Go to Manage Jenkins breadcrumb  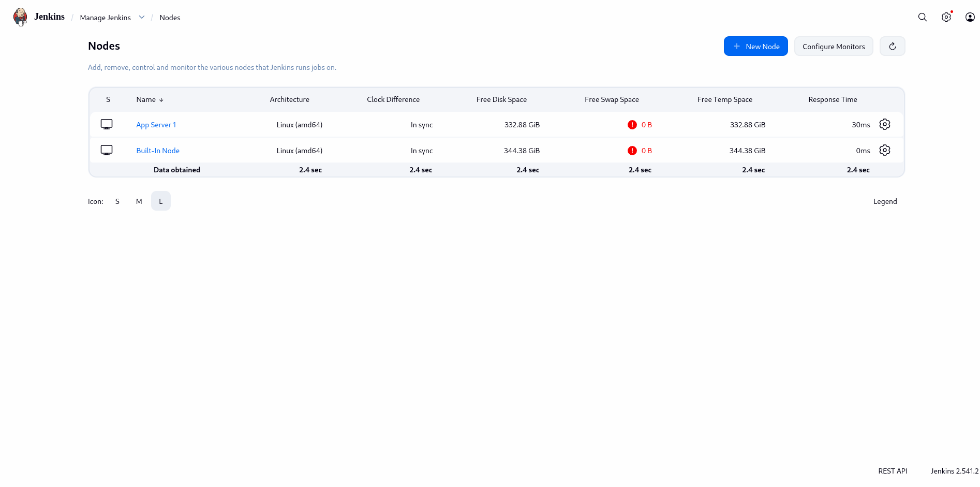click(105, 18)
